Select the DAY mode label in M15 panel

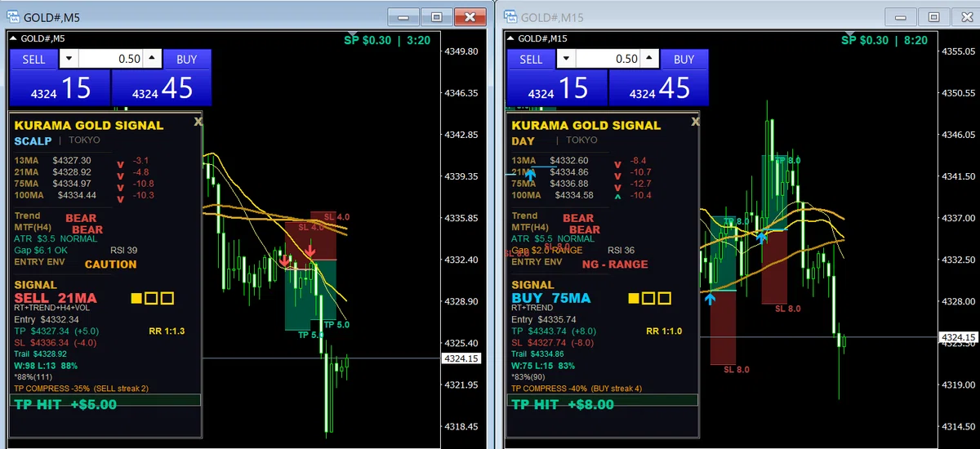click(523, 141)
